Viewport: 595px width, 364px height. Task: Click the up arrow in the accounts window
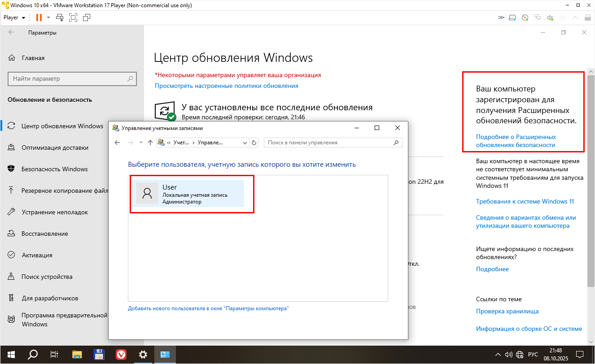click(150, 143)
